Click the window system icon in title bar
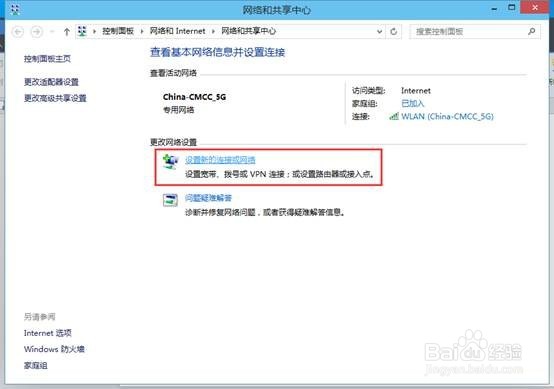 (15, 10)
